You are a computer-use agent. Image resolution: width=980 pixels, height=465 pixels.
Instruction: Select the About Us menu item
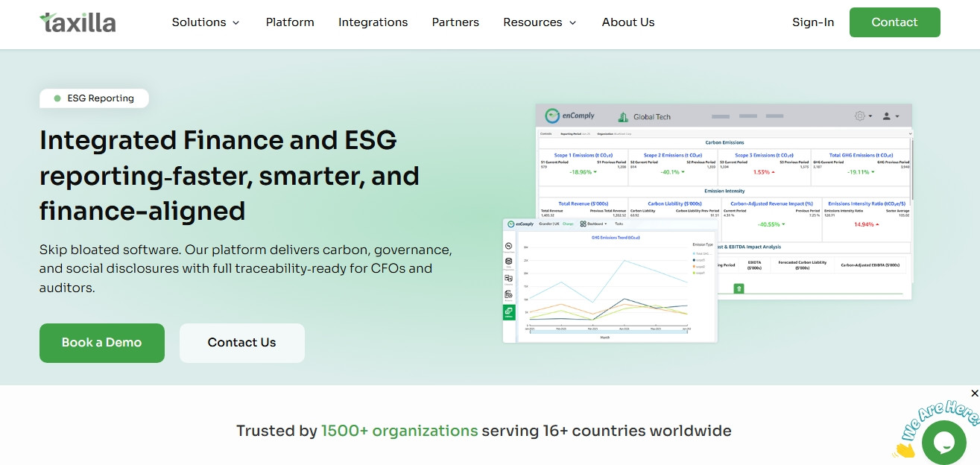pos(628,22)
